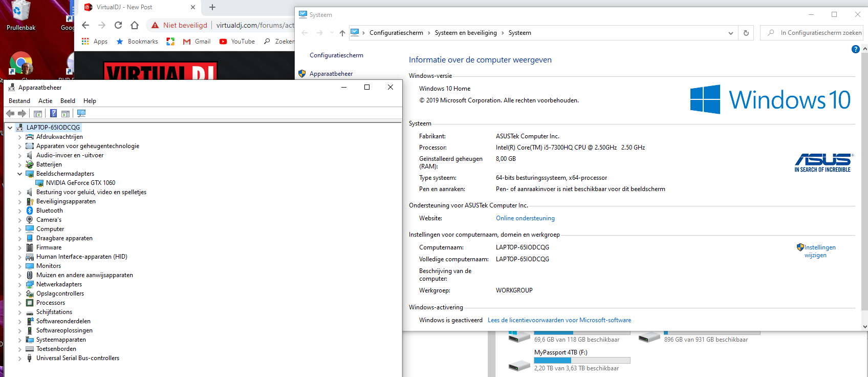Screen dimensions: 868x377
Task: Expand Audio-invoer en -uitvoer node
Action: click(19, 155)
